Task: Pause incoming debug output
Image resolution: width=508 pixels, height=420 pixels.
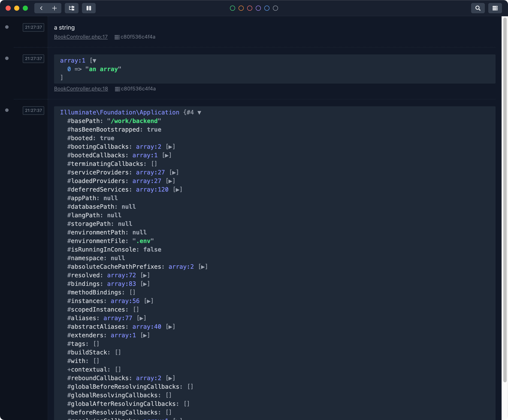Action: point(89,8)
